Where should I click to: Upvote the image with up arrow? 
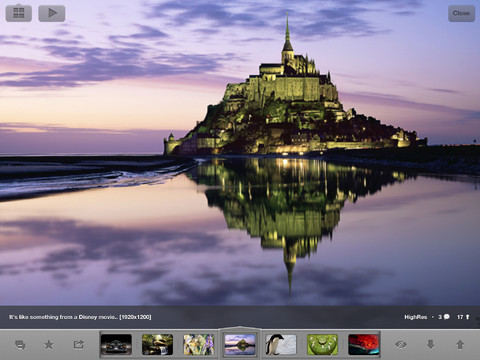tap(460, 344)
